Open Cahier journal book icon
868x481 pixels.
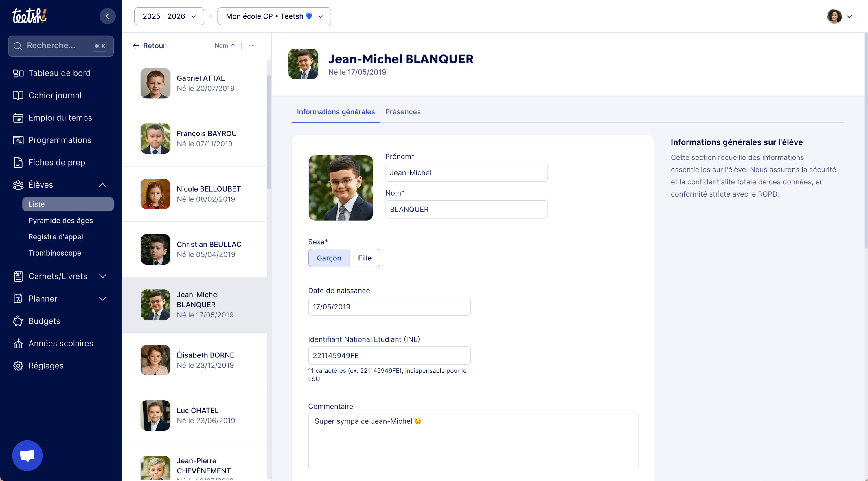point(18,96)
